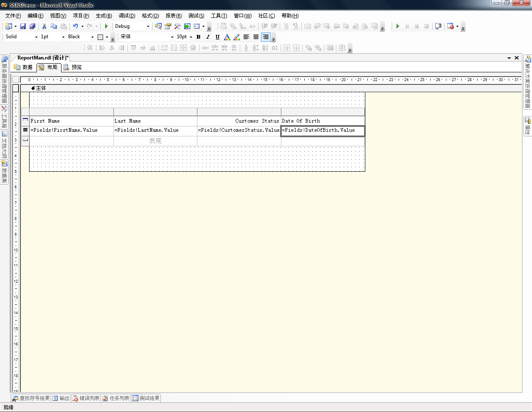The width and height of the screenshot is (532, 412).
Task: Open the 格式 menu
Action: (150, 16)
